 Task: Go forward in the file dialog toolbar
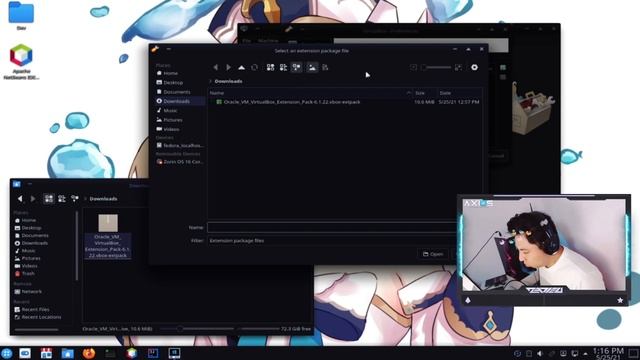click(229, 67)
